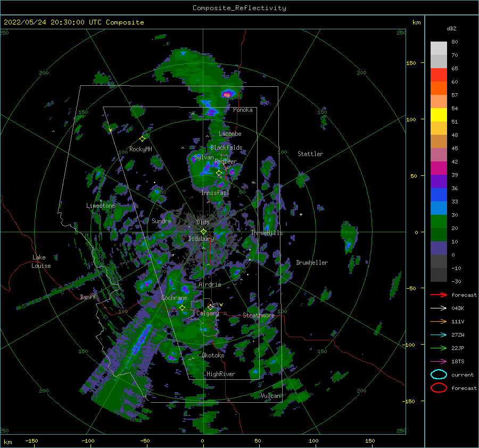Click the Stettler label
479x448 pixels.
[310, 154]
